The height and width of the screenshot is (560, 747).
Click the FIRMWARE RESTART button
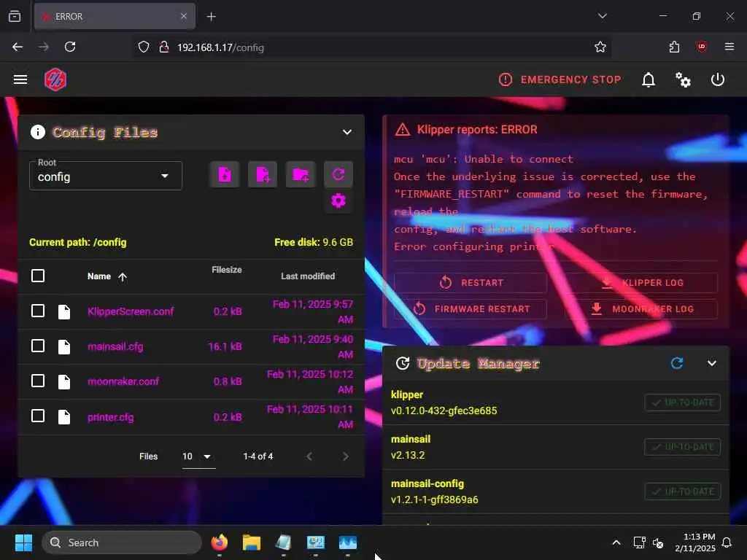click(x=471, y=309)
